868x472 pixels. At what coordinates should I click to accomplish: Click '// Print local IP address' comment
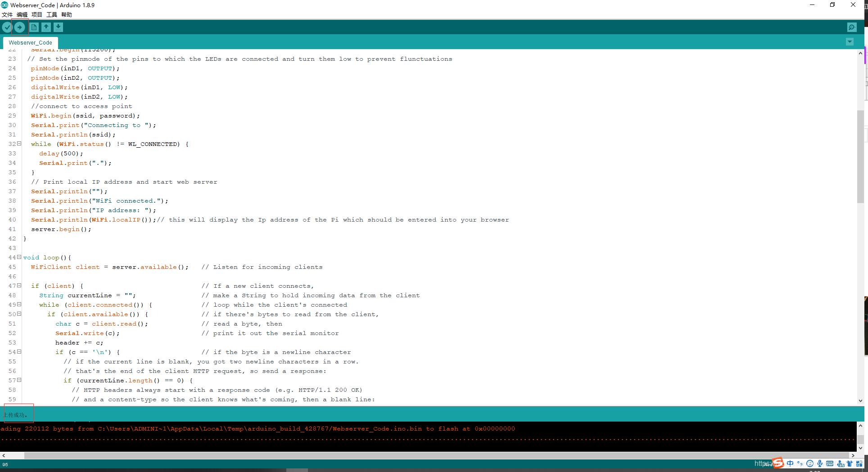[x=124, y=182]
